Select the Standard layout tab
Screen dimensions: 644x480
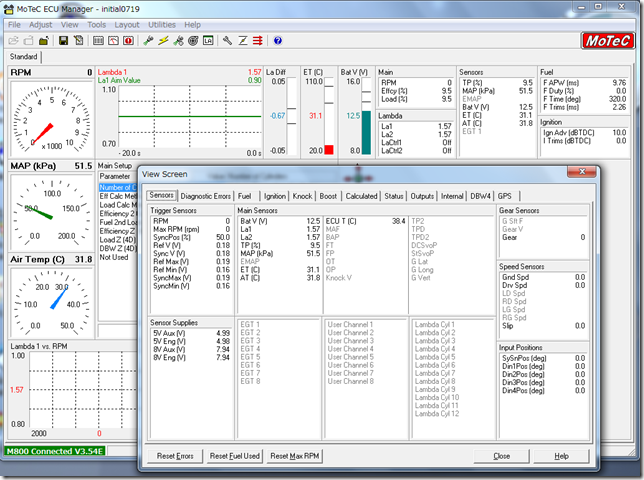(x=23, y=57)
